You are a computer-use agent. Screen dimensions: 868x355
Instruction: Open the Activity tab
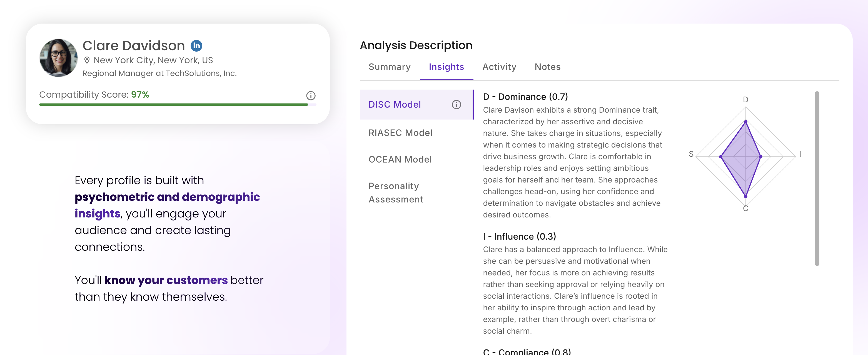(x=499, y=67)
